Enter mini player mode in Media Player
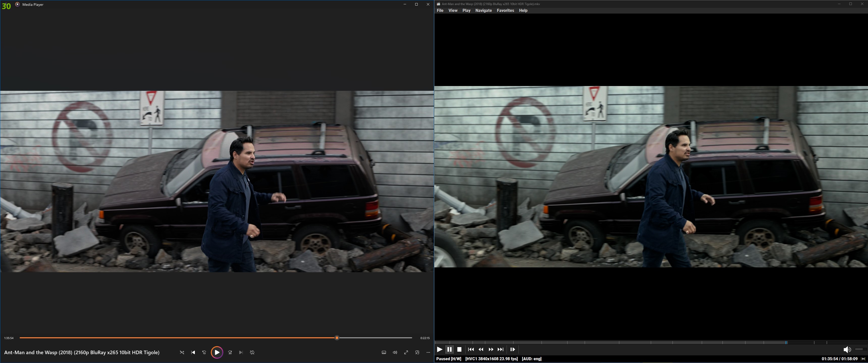 tap(417, 352)
